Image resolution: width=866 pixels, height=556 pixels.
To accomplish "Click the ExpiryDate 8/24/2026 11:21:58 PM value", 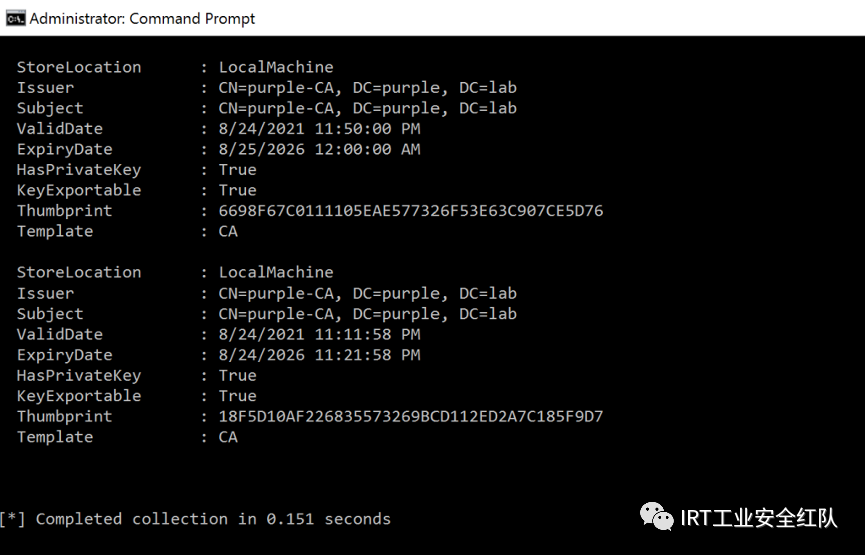I will (319, 355).
